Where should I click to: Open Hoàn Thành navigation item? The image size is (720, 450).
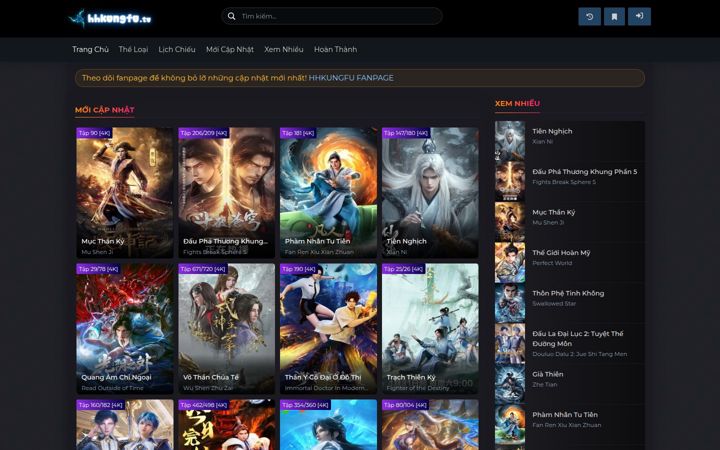coord(335,49)
